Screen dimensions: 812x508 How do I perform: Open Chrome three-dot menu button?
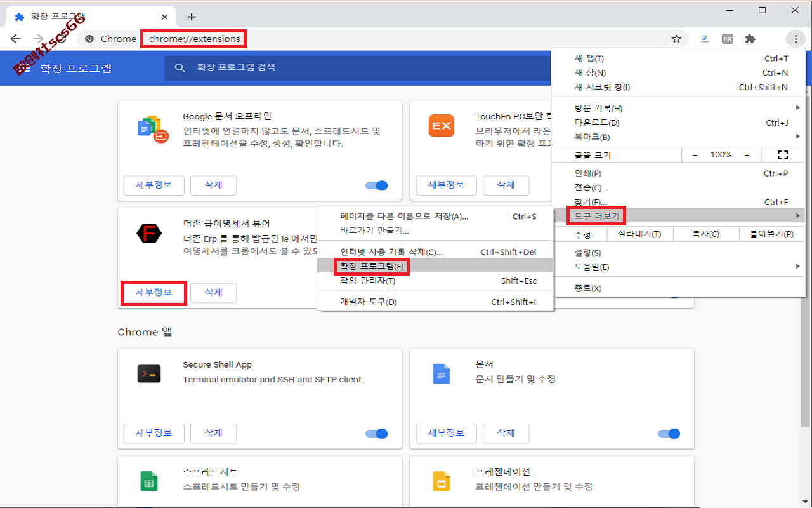pyautogui.click(x=796, y=39)
